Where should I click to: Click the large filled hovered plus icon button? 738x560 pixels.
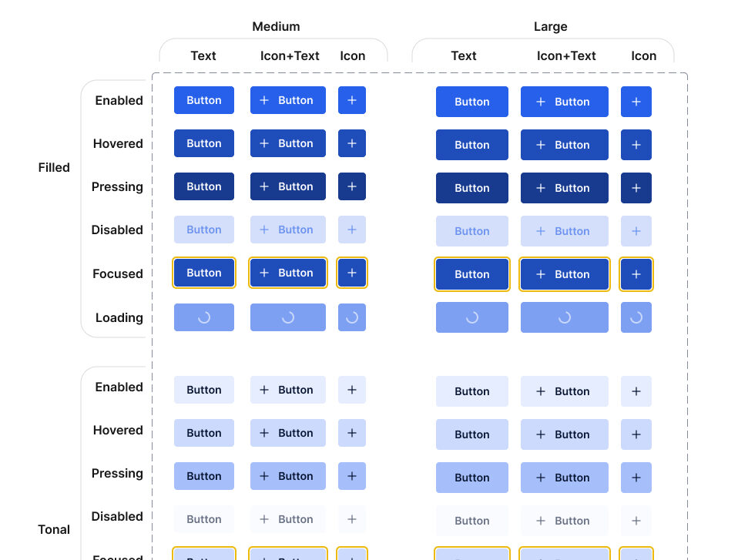click(x=636, y=145)
